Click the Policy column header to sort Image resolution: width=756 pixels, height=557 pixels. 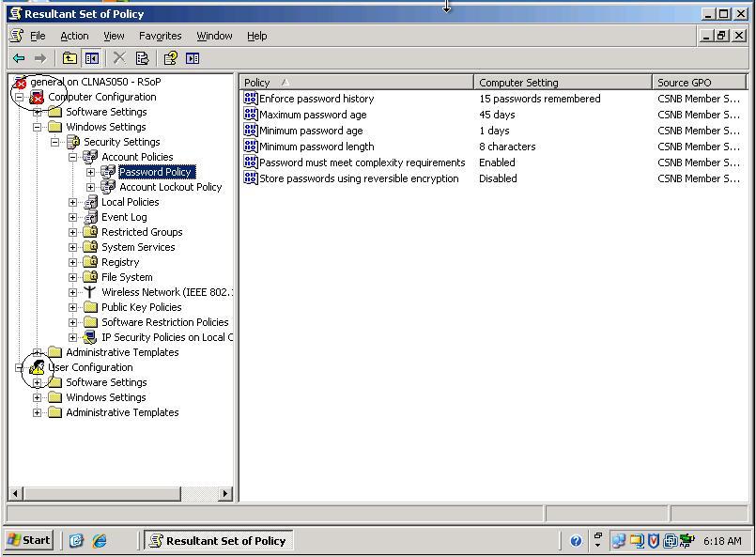click(357, 82)
